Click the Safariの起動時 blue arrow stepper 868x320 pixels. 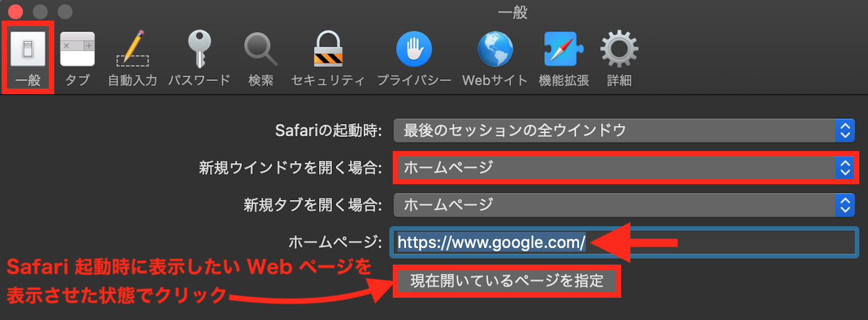pyautogui.click(x=845, y=130)
